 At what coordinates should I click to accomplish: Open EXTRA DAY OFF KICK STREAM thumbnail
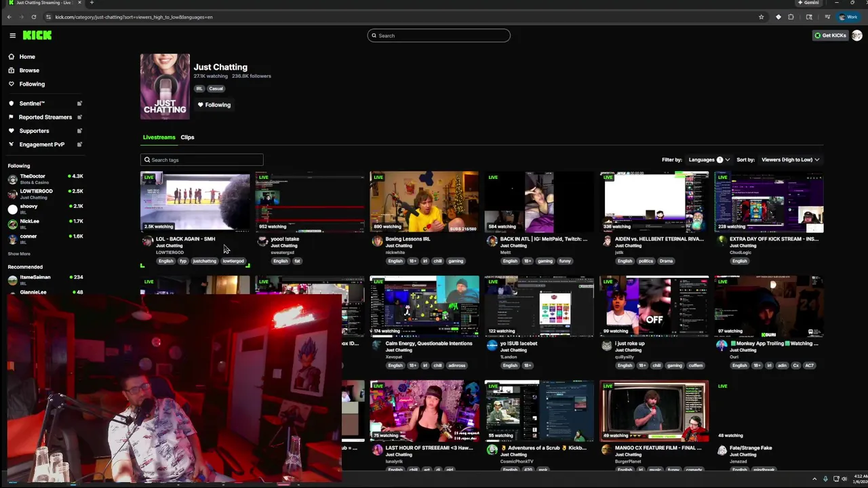point(769,202)
